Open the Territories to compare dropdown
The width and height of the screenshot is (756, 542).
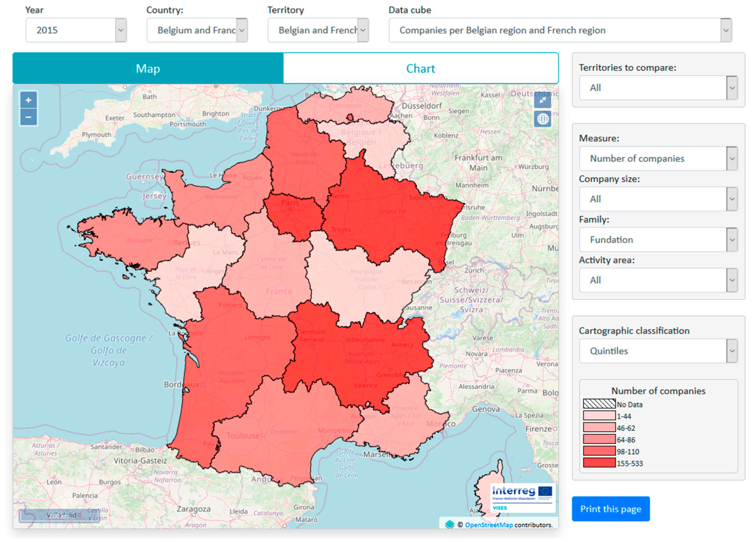658,88
